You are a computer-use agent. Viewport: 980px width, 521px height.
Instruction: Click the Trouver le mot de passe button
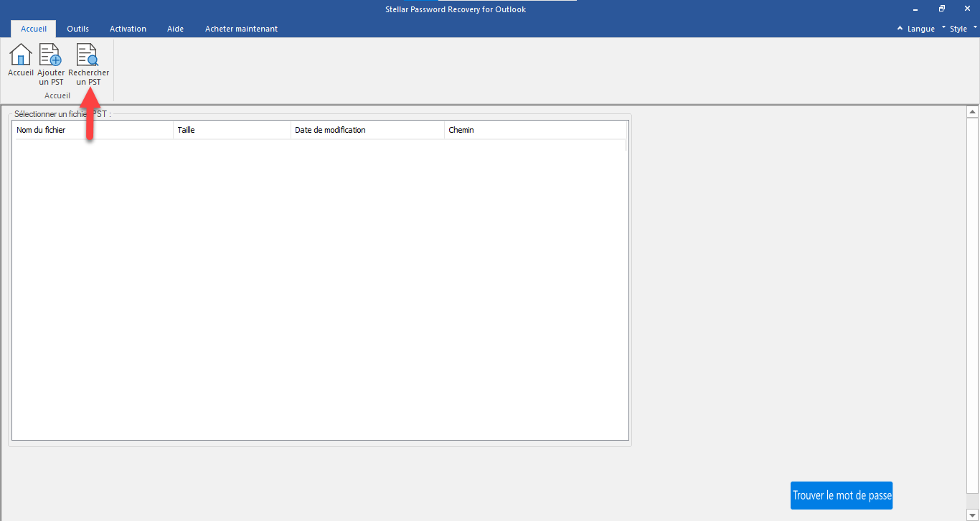[x=842, y=495]
